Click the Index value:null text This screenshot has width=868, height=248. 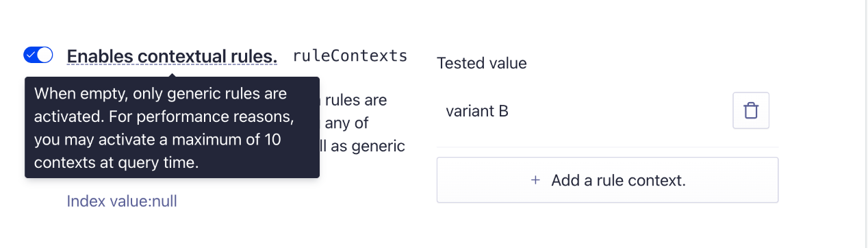click(x=122, y=201)
